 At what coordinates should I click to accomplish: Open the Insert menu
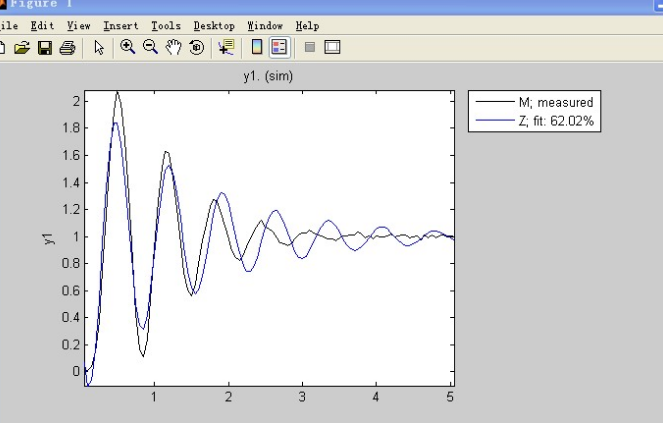[121, 26]
